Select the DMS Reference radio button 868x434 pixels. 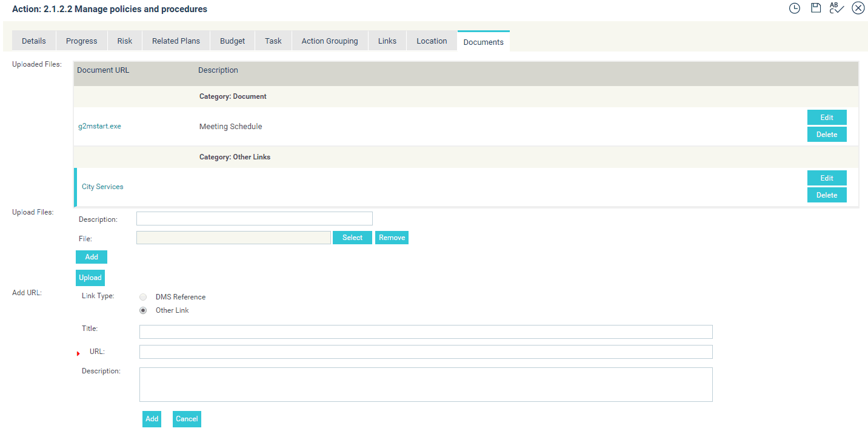143,297
